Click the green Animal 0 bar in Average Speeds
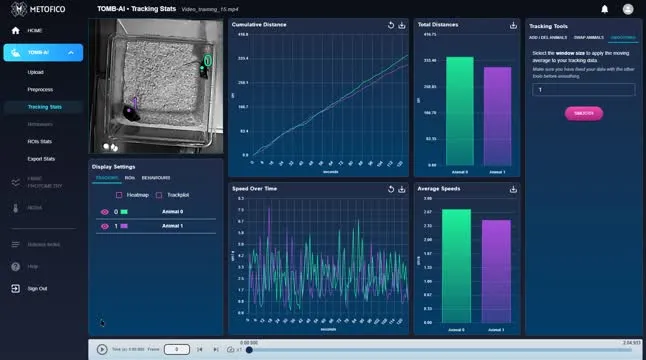Viewport: 646px width, 360px height. point(456,266)
